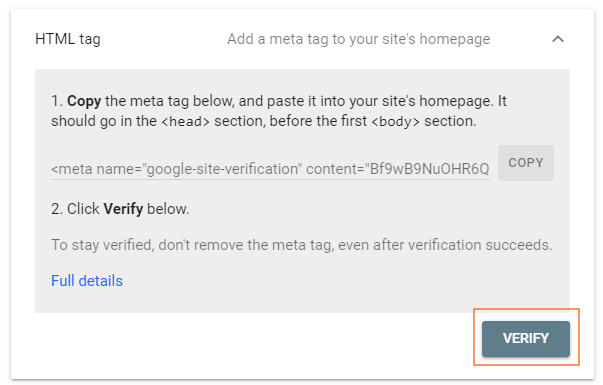Click the 'should go in the' instruction line

(x=104, y=121)
